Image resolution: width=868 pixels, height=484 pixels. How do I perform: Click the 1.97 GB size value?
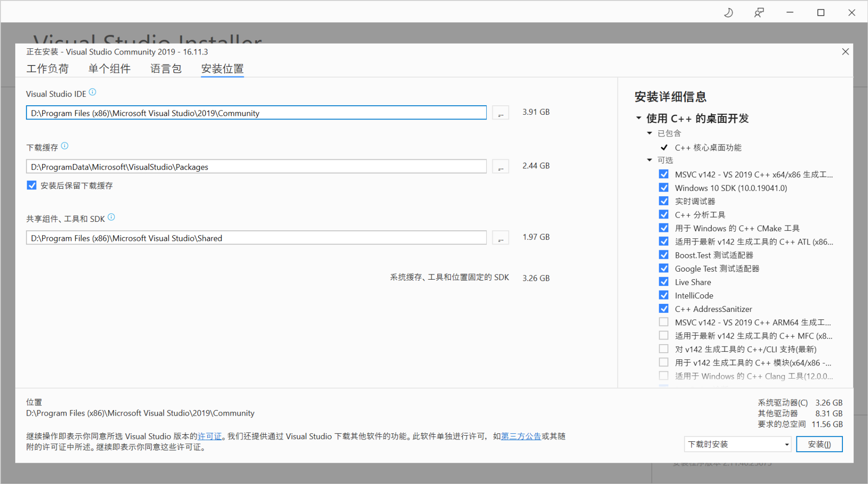[x=536, y=237]
